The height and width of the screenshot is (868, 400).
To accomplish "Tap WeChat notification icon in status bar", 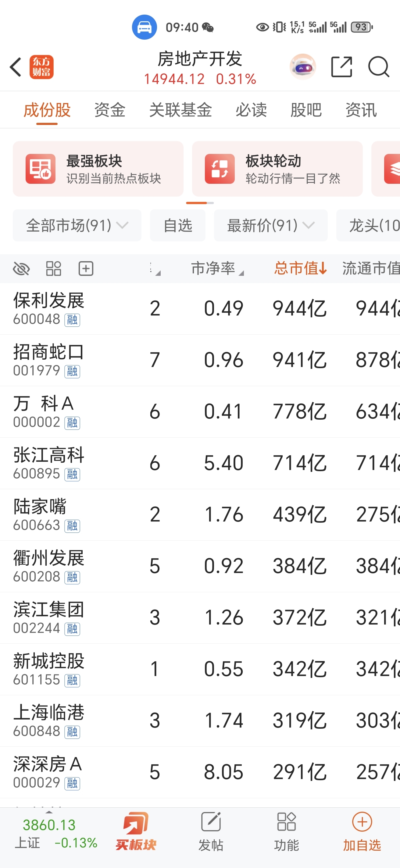I will [x=208, y=27].
